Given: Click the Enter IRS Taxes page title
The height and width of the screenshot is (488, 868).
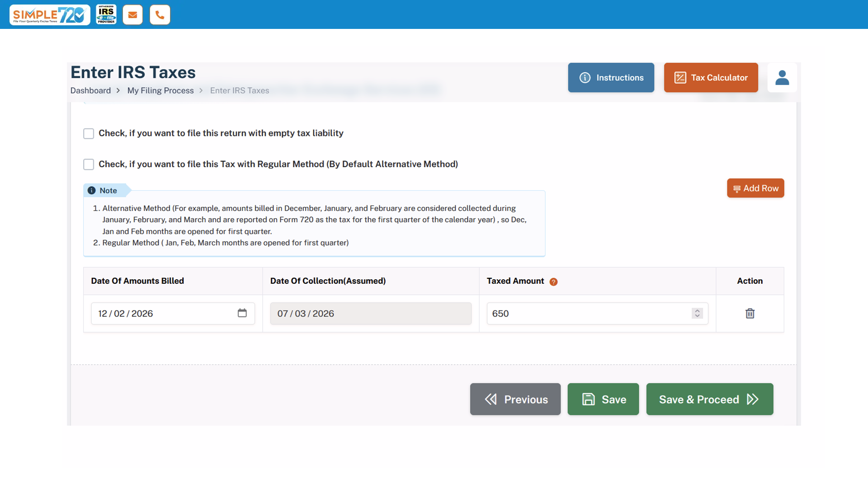Looking at the screenshot, I should click(133, 72).
